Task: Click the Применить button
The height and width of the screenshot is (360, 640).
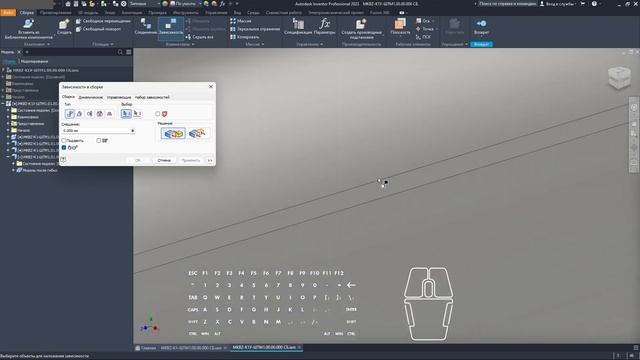Action: tap(191, 160)
